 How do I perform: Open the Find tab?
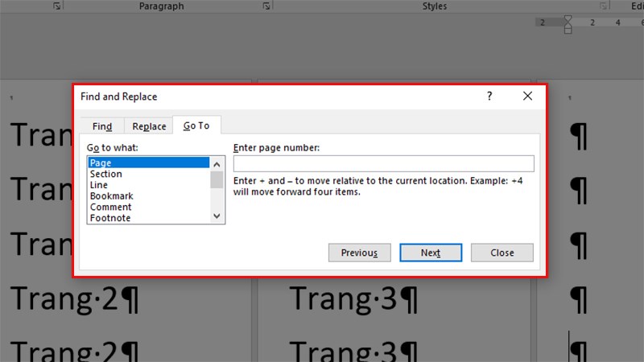coord(102,126)
